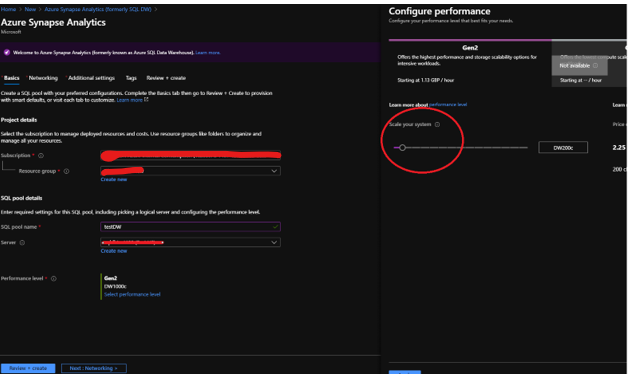Click the Scale your system slider handle
Viewport: 629px width, 375px height.
tap(402, 148)
